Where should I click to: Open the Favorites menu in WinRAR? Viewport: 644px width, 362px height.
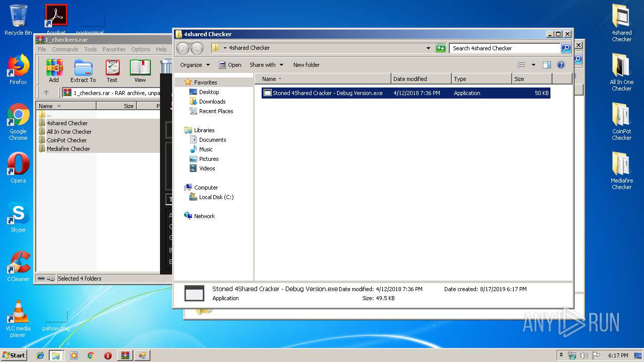click(x=114, y=49)
